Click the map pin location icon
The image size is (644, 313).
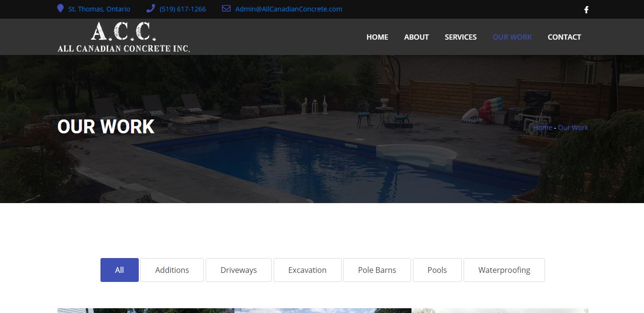[60, 9]
